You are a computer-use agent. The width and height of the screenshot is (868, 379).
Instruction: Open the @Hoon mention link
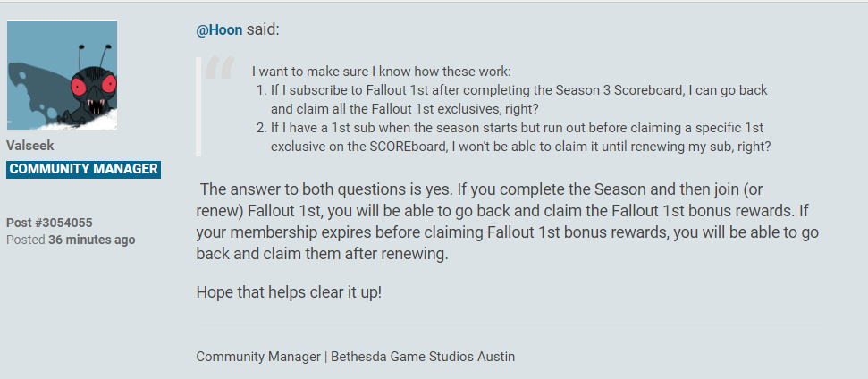pos(219,29)
